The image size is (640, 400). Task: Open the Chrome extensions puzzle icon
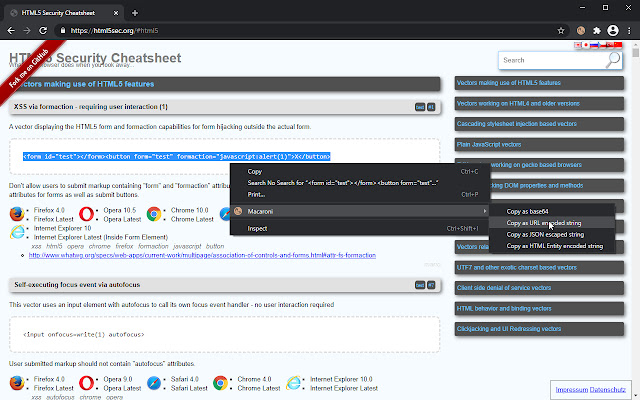point(597,30)
